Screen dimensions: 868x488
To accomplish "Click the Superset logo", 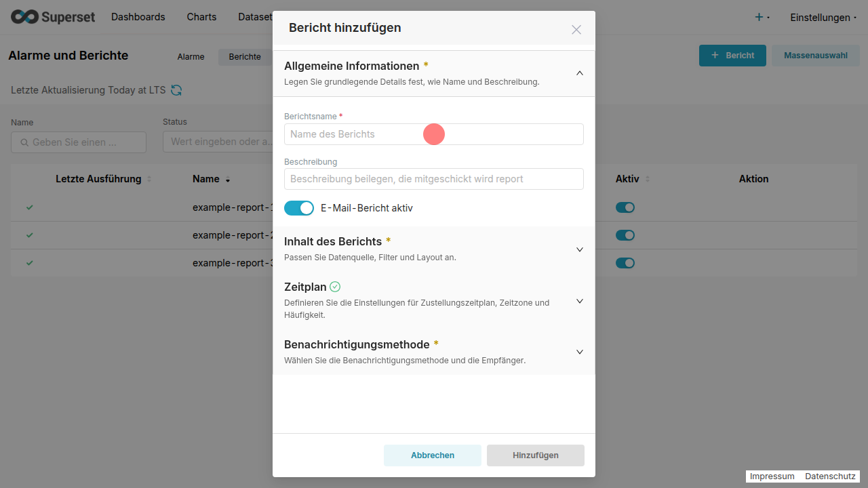I will tap(53, 17).
